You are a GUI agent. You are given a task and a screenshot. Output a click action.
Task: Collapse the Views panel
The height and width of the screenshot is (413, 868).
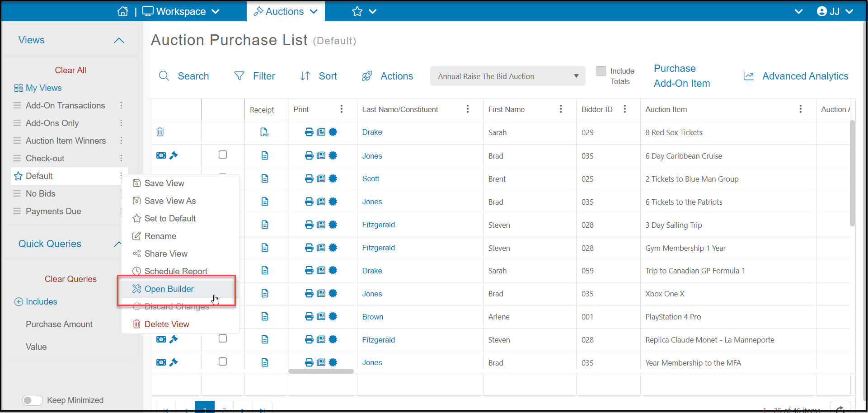click(x=119, y=41)
